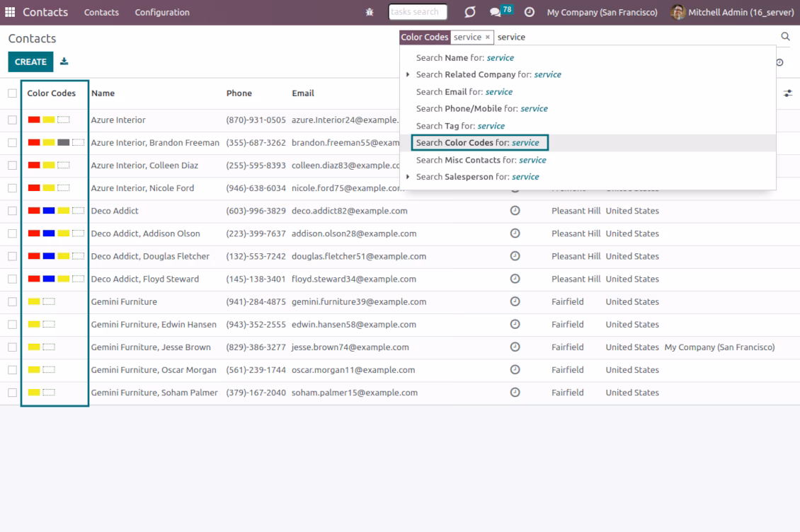Click the download export icon beside Create

coord(64,62)
